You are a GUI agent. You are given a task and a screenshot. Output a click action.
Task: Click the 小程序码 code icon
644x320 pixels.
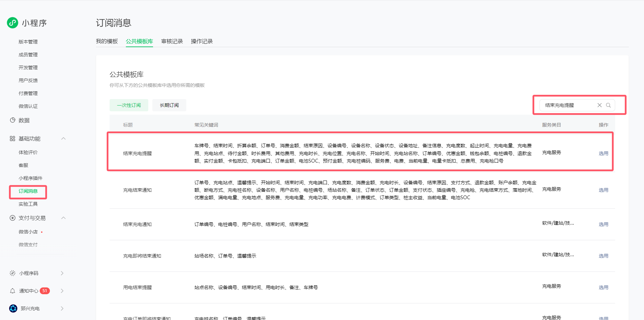(13, 273)
